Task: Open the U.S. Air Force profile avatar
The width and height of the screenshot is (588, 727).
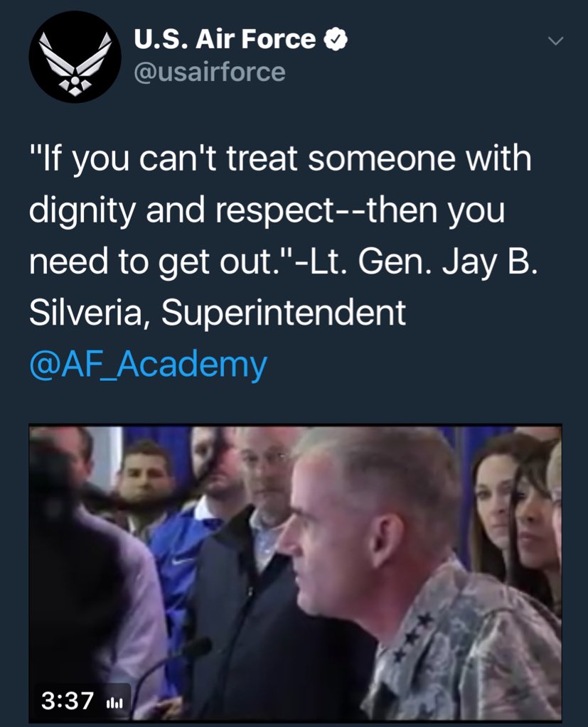Action: click(x=75, y=57)
